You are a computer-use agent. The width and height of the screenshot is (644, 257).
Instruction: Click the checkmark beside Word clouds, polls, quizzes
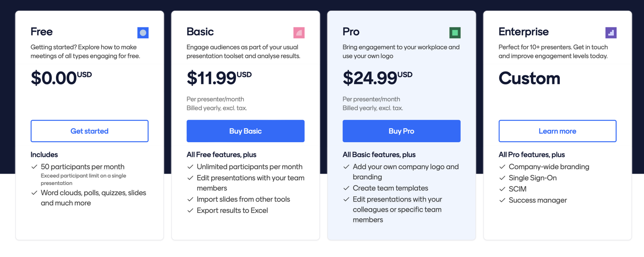[34, 193]
